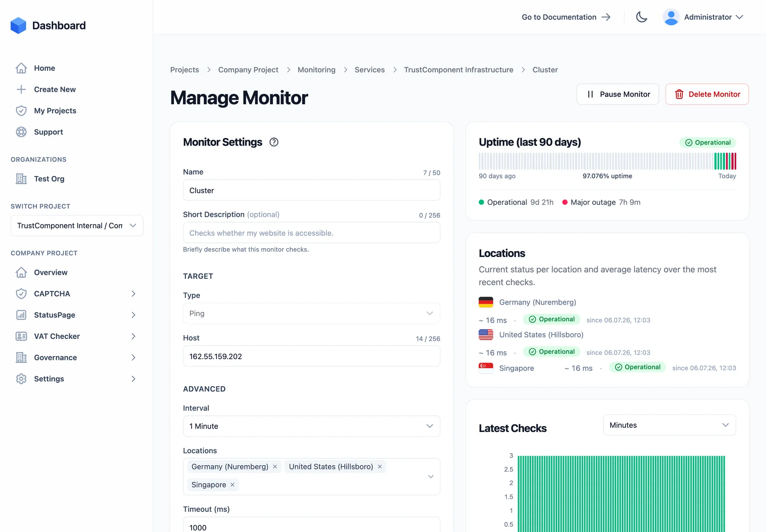Click the plus icon beside Create New
766x532 pixels.
[x=21, y=89]
